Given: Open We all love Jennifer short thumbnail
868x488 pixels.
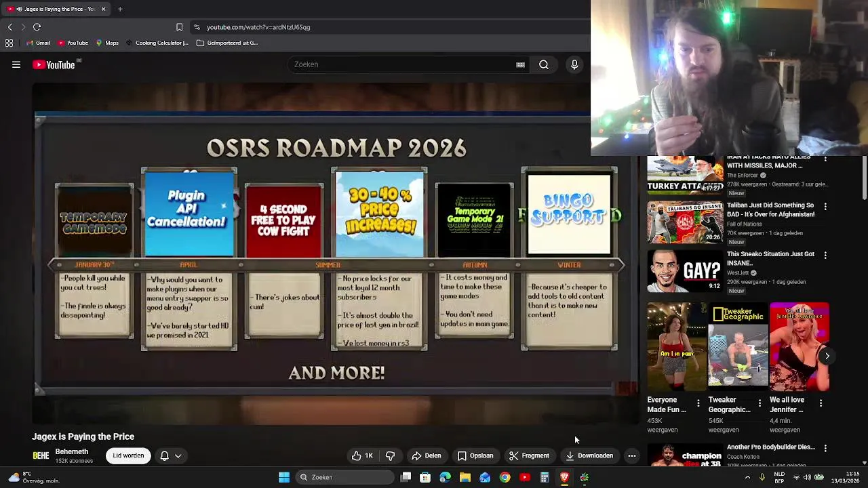Looking at the screenshot, I should tap(799, 347).
